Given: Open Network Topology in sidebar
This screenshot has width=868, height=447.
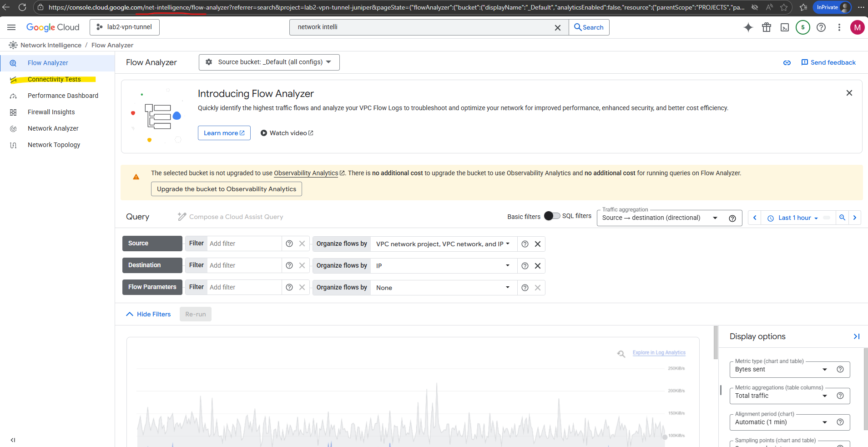Looking at the screenshot, I should click(x=57, y=145).
